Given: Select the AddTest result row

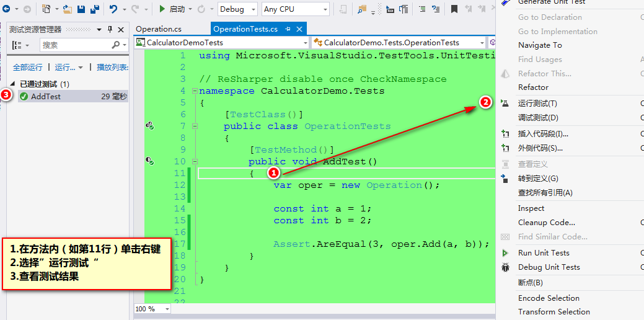Looking at the screenshot, I should point(73,97).
